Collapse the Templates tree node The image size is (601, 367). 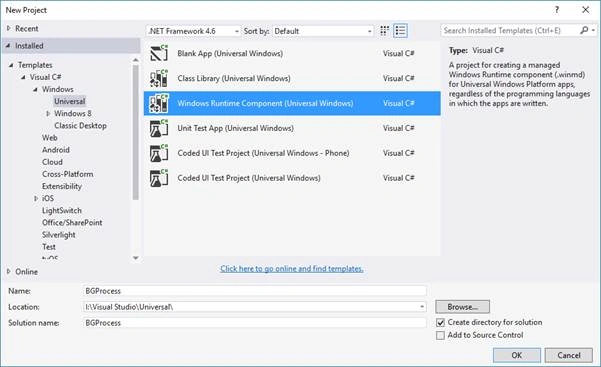[11, 65]
